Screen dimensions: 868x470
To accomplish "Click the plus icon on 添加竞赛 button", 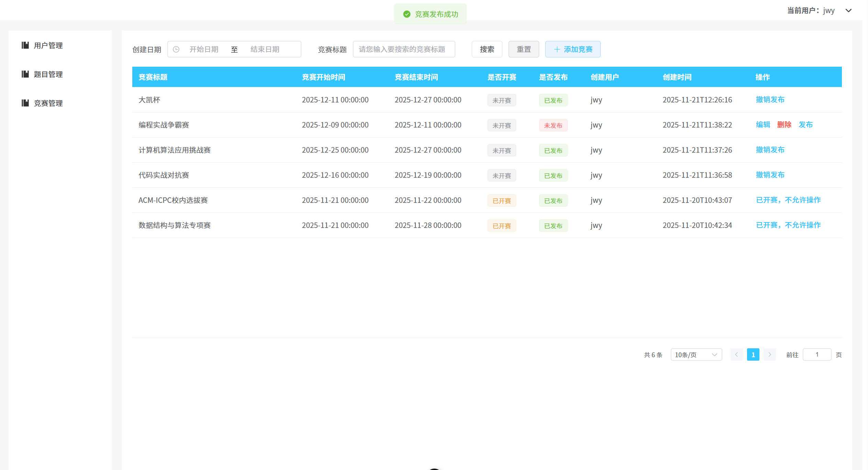I will click(x=557, y=50).
